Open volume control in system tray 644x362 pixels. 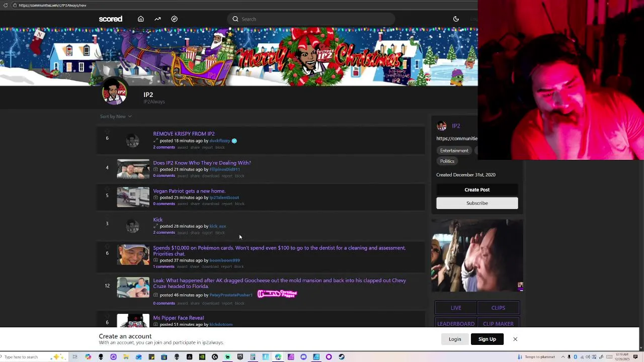pyautogui.click(x=588, y=357)
